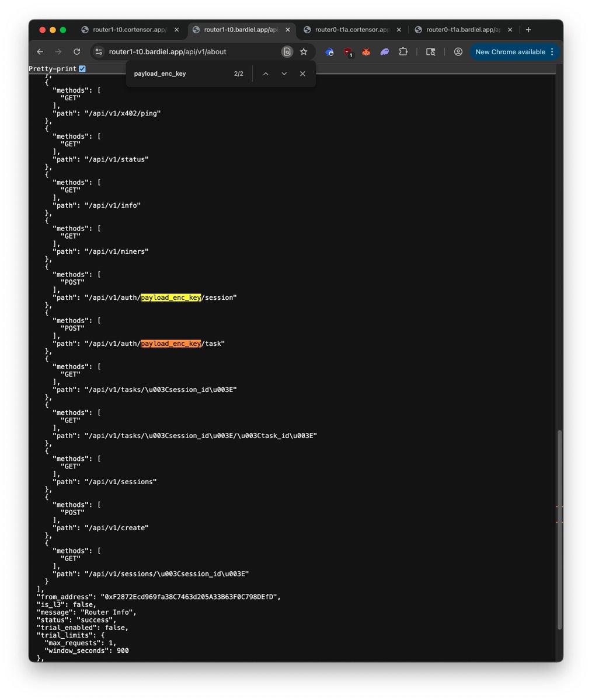Click the address bar URL
Screen dimensions: 592x700
168,52
